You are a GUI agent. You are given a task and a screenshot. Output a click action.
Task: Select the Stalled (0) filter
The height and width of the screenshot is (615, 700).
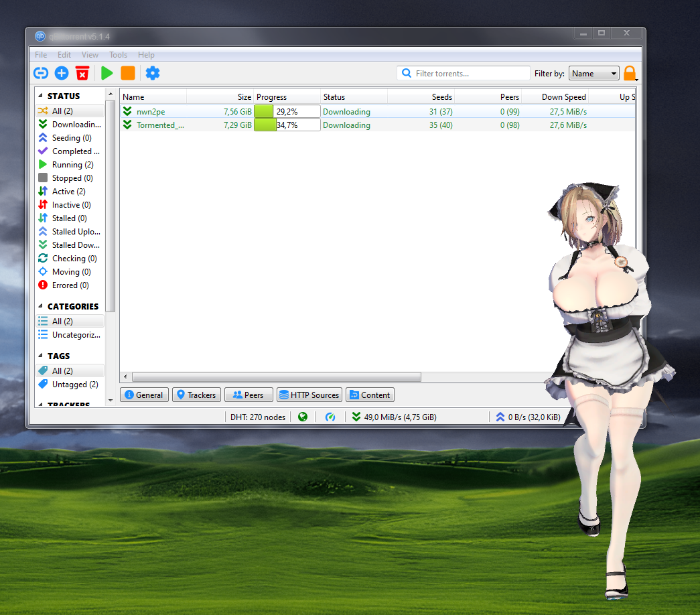pos(70,218)
